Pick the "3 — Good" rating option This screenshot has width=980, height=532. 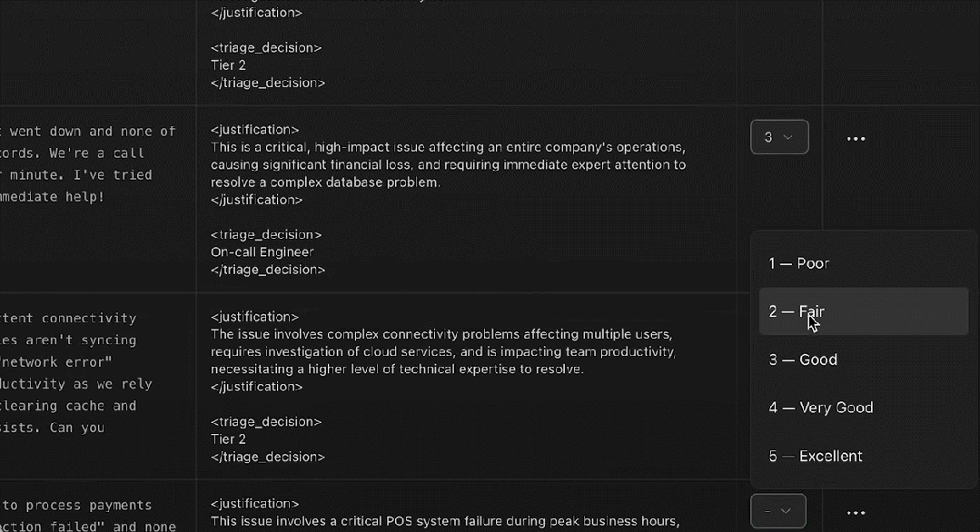pyautogui.click(x=803, y=360)
